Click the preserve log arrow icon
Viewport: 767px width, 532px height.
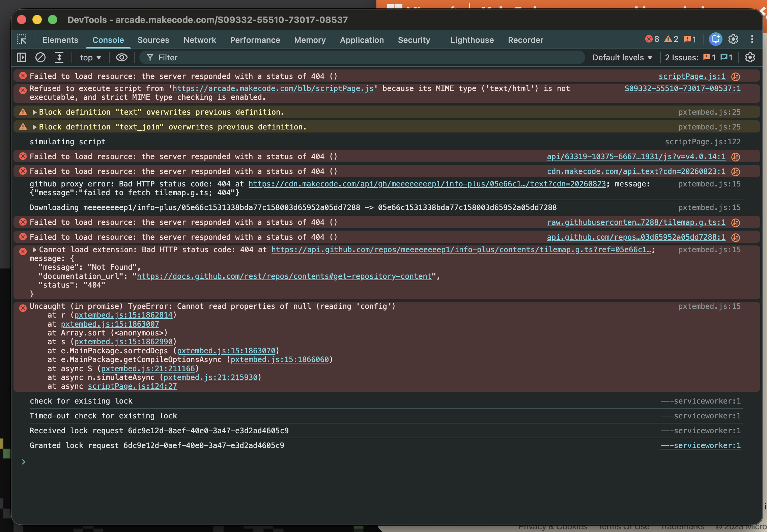pos(59,57)
